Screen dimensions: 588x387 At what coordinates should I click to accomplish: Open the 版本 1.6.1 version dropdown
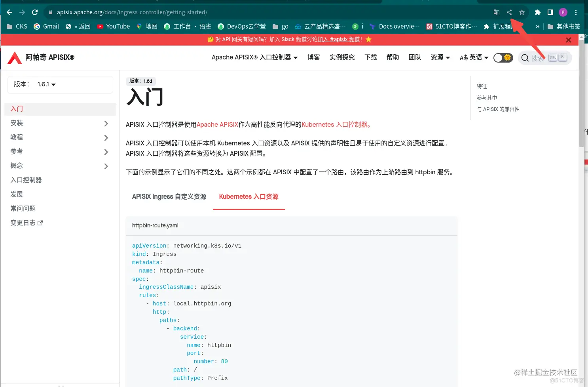47,84
